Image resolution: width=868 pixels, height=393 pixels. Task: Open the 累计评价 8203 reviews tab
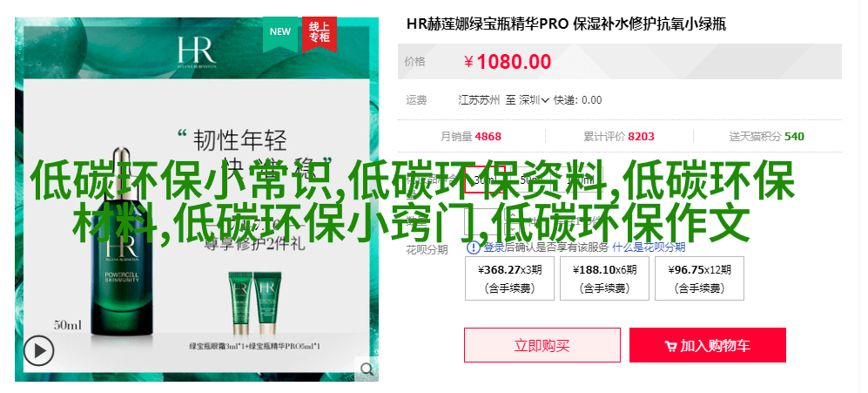tap(619, 136)
